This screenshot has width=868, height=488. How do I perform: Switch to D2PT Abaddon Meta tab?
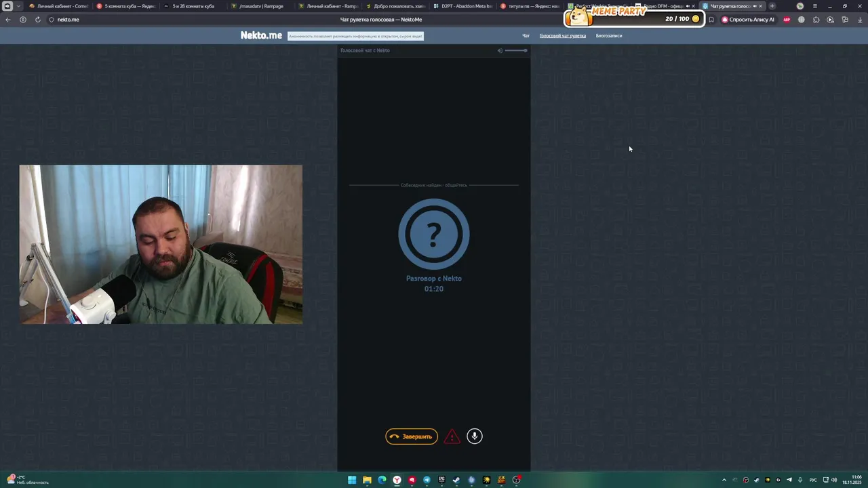pos(463,6)
